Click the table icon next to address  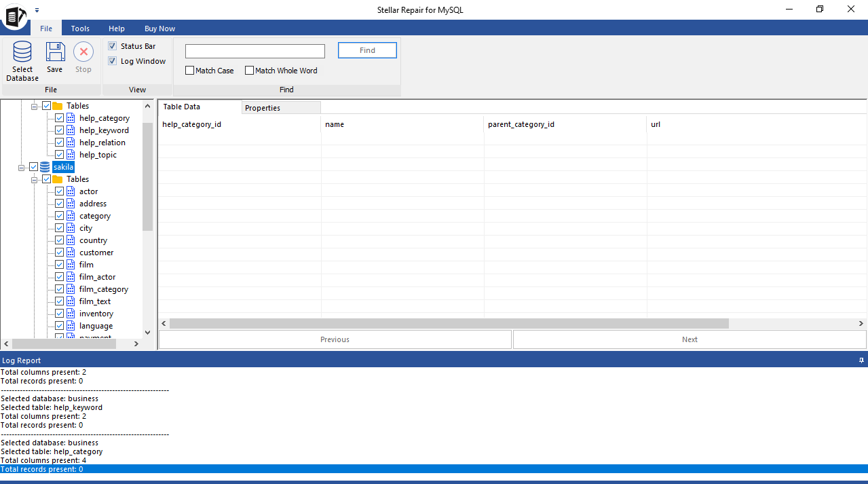[x=71, y=204]
